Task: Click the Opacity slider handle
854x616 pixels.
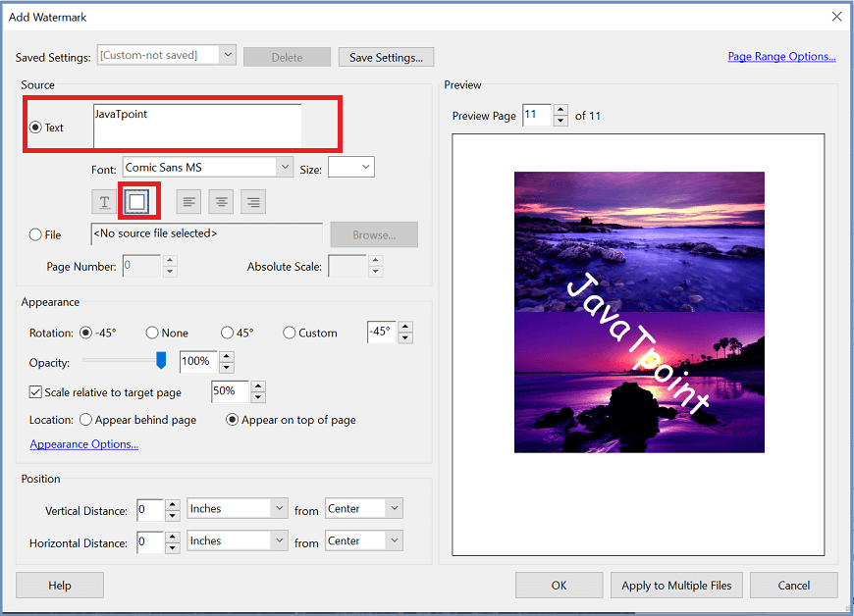Action: tap(161, 360)
